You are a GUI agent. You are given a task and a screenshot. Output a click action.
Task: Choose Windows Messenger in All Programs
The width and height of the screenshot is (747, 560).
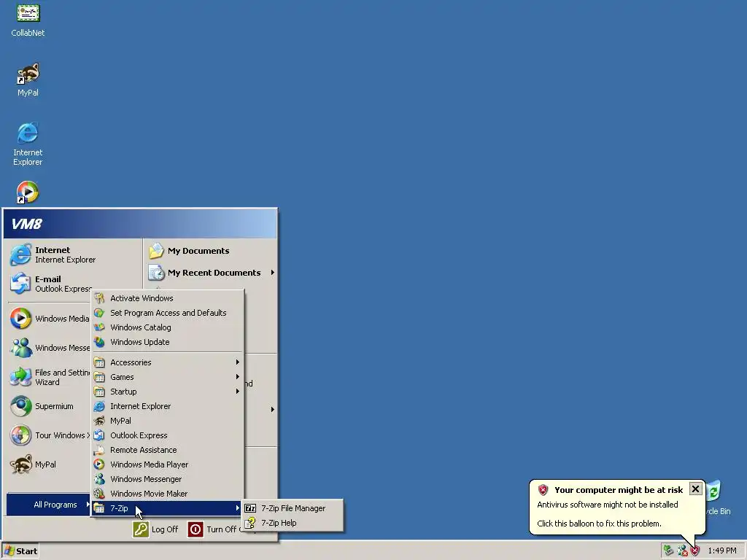tap(168, 479)
